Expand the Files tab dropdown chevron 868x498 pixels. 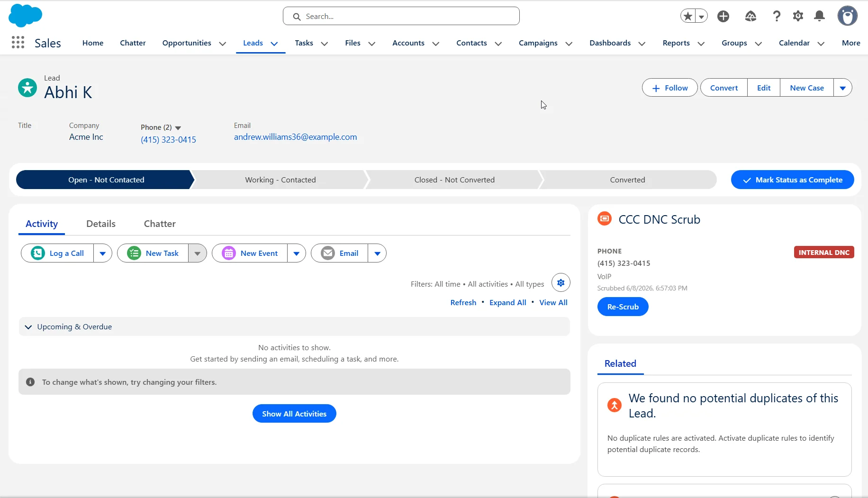372,44
